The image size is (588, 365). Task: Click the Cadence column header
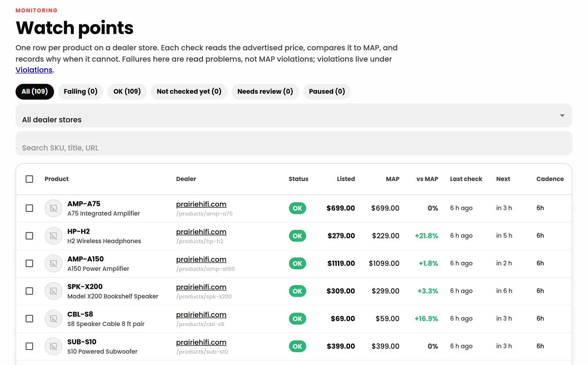point(550,179)
